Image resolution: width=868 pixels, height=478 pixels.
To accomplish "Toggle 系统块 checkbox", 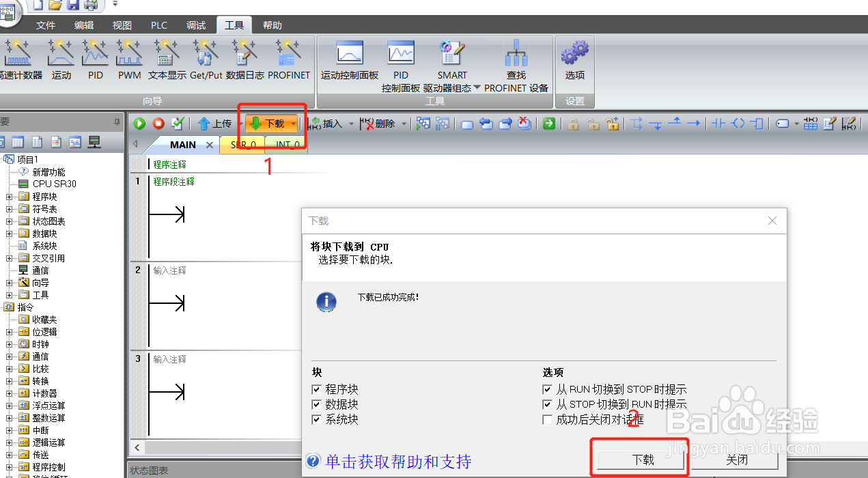I will pyautogui.click(x=316, y=419).
